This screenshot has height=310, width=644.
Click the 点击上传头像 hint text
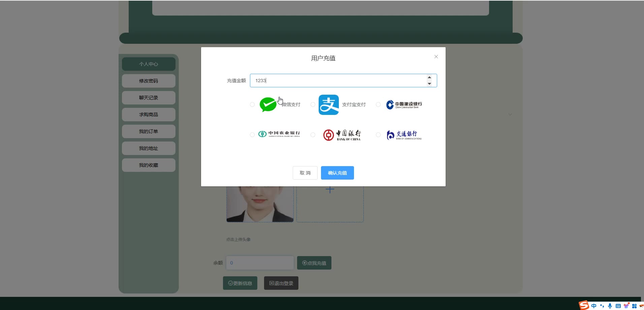coord(238,240)
